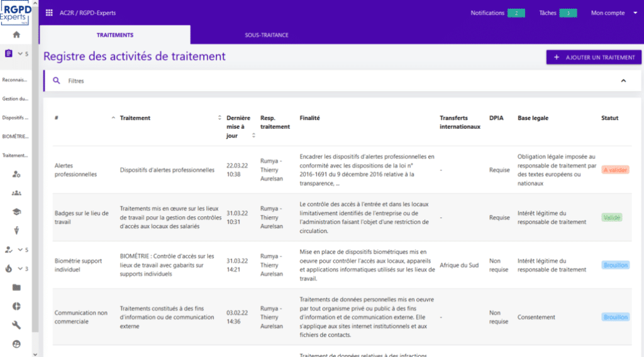644x357 pixels.
Task: Open the help lifebuoy icon at sidebar bottom
Action: click(x=16, y=344)
